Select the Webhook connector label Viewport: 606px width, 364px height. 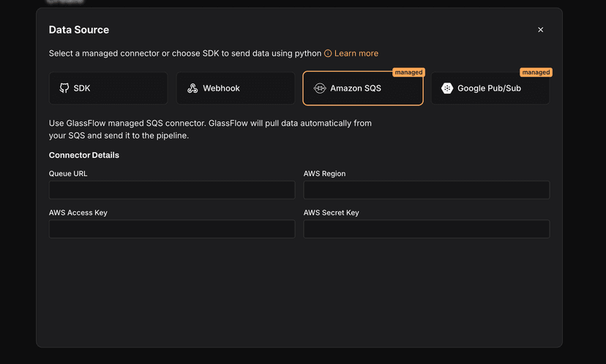coord(222,88)
